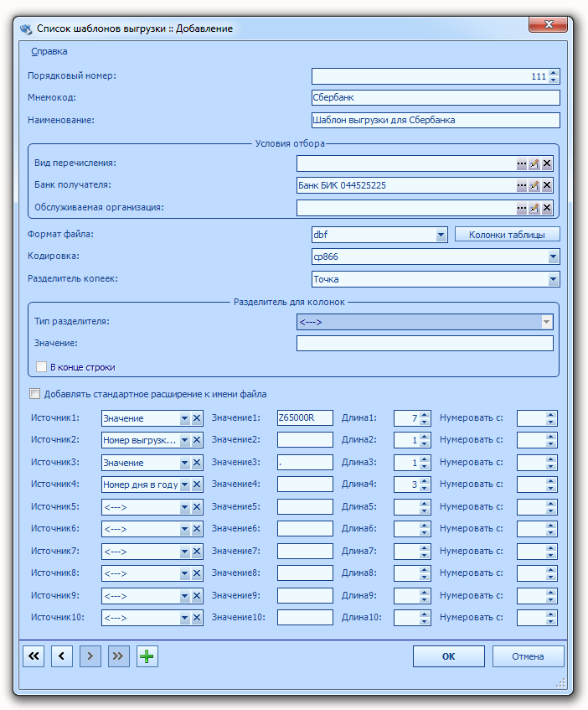Close the dialog window

tap(548, 25)
